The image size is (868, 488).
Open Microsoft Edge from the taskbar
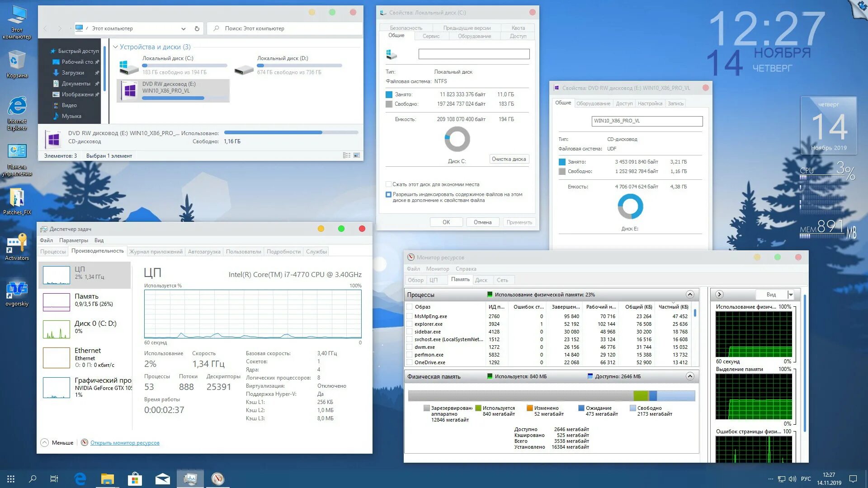click(x=80, y=478)
